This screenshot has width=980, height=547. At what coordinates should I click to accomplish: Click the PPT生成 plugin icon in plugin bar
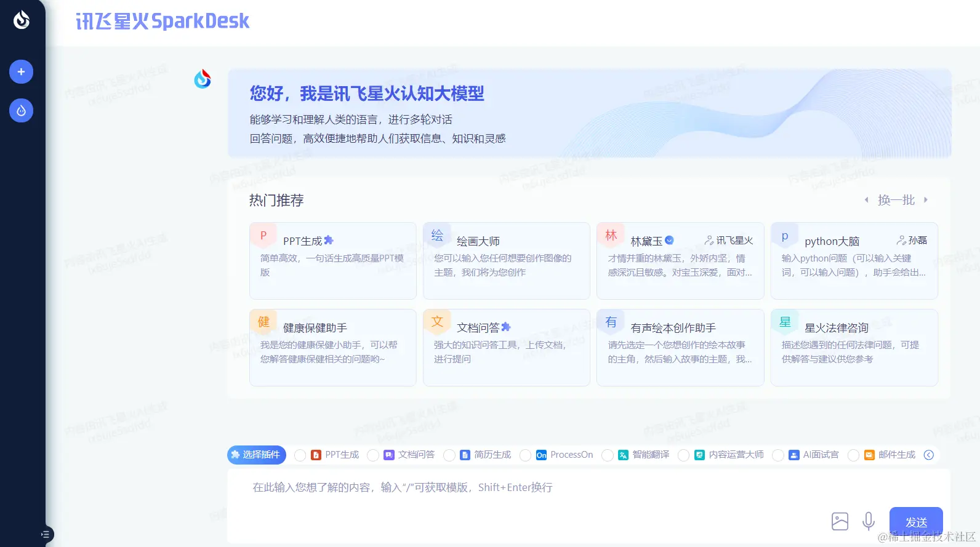click(x=316, y=455)
